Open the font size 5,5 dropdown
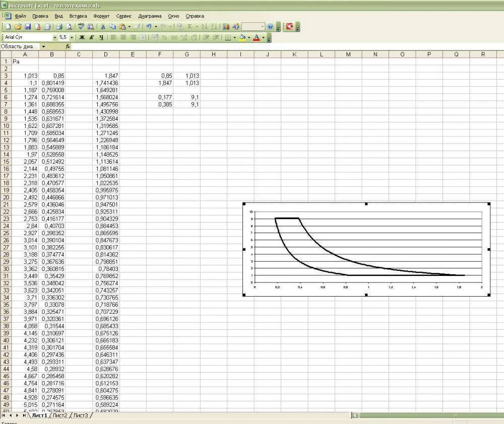The image size is (504, 424). [x=72, y=37]
